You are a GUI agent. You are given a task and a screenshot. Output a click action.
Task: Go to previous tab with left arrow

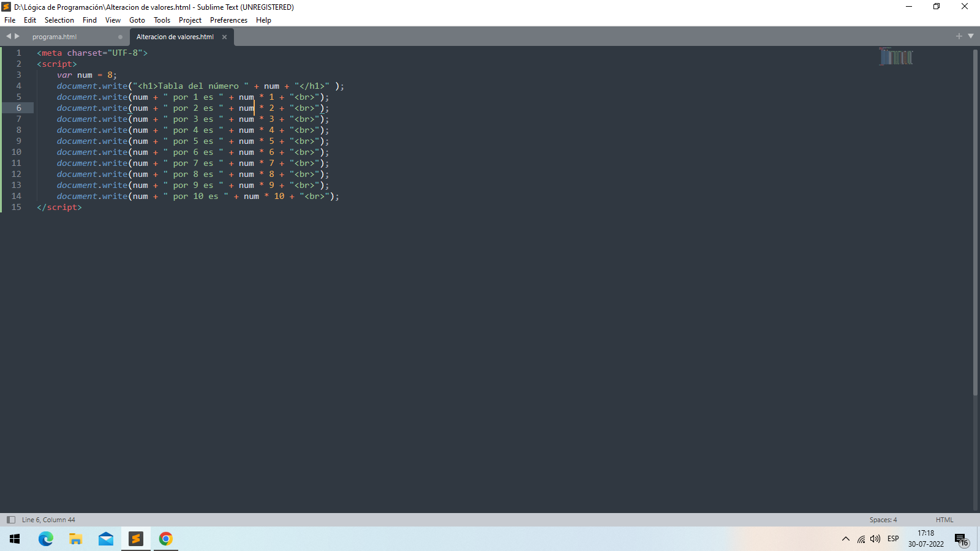click(9, 37)
